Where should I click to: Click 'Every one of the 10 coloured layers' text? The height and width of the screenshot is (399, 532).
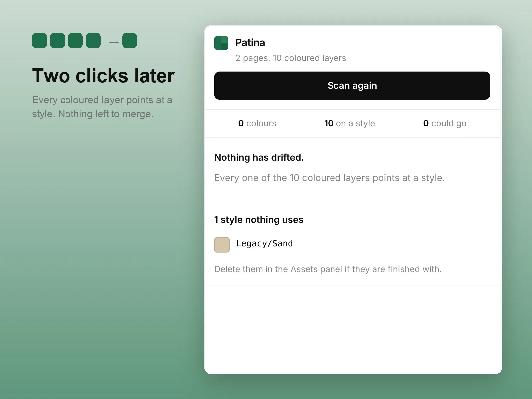(330, 178)
